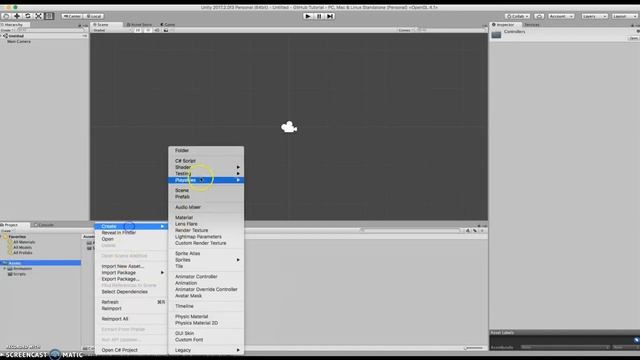Open scene effects image dropdown
The image size is (640, 360).
167,30
